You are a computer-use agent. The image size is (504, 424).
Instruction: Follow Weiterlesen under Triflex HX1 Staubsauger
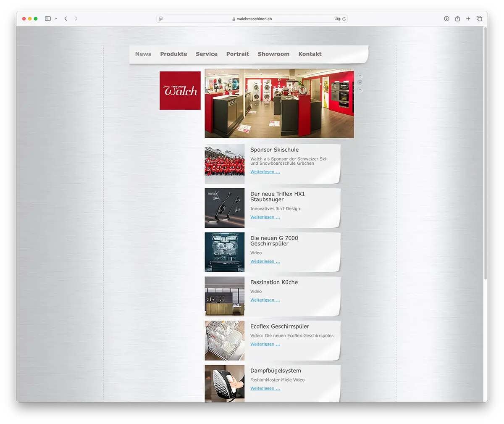point(265,217)
